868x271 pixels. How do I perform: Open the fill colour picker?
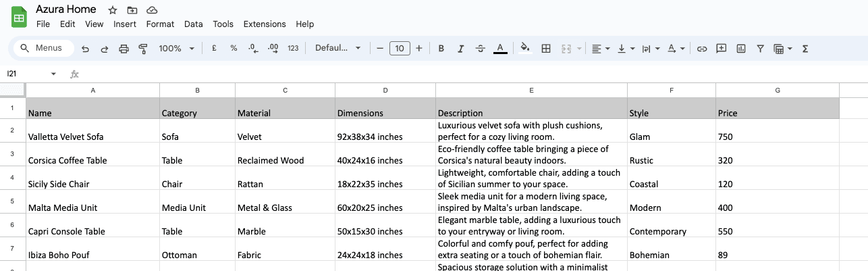525,49
